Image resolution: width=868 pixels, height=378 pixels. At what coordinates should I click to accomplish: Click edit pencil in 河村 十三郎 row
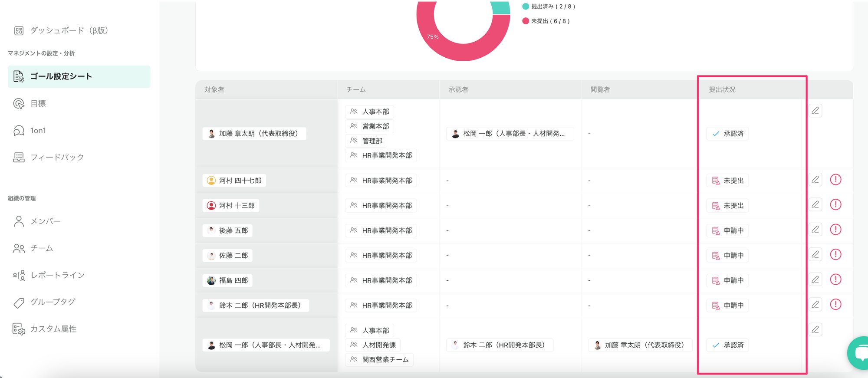815,204
